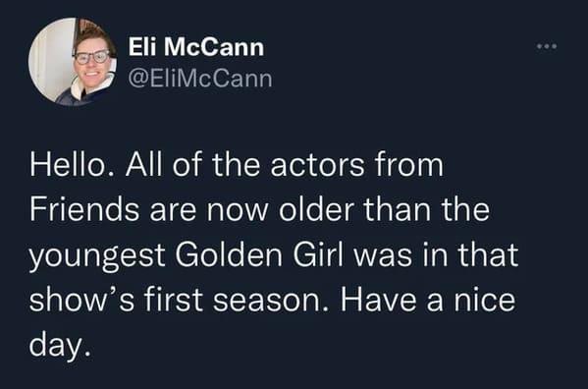Click the word Friends in the tweet
588x389 pixels.
pos(84,209)
